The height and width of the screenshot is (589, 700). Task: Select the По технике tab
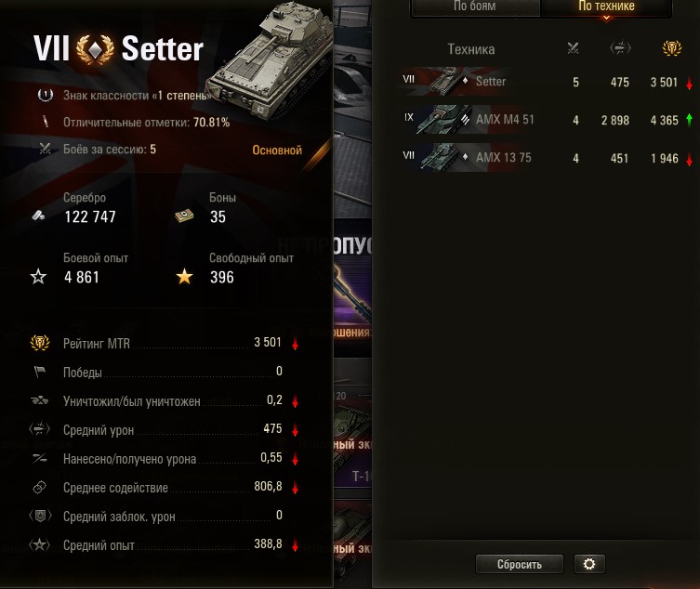pyautogui.click(x=606, y=7)
